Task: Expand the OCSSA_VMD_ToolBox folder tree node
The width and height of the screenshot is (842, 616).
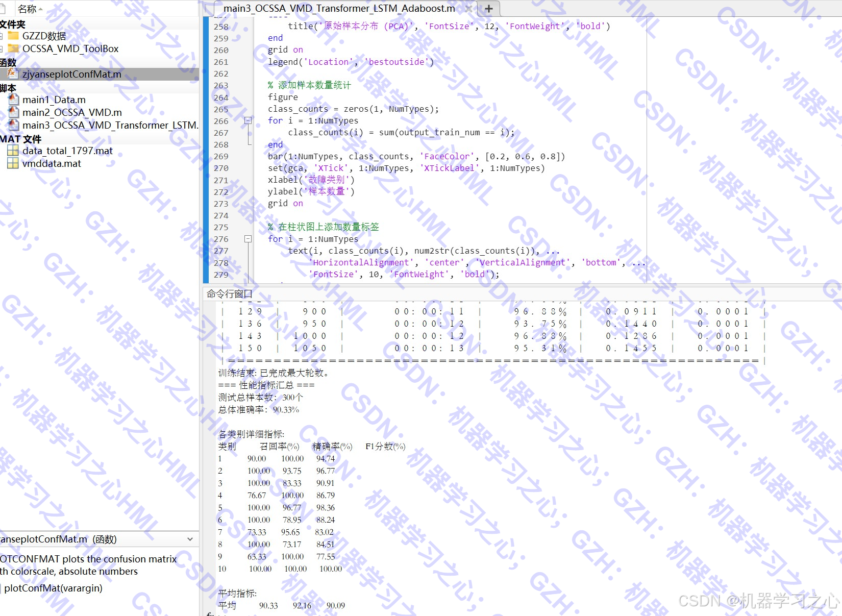Action: pos(2,49)
